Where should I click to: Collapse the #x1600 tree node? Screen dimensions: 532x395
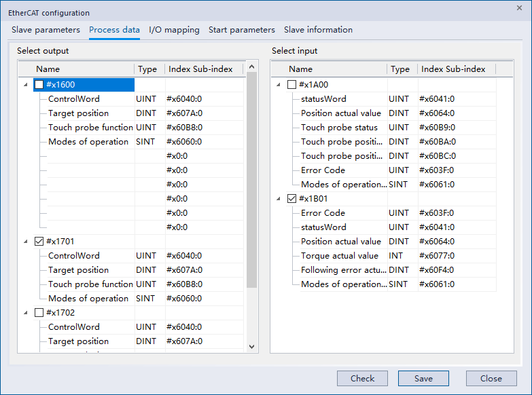26,85
